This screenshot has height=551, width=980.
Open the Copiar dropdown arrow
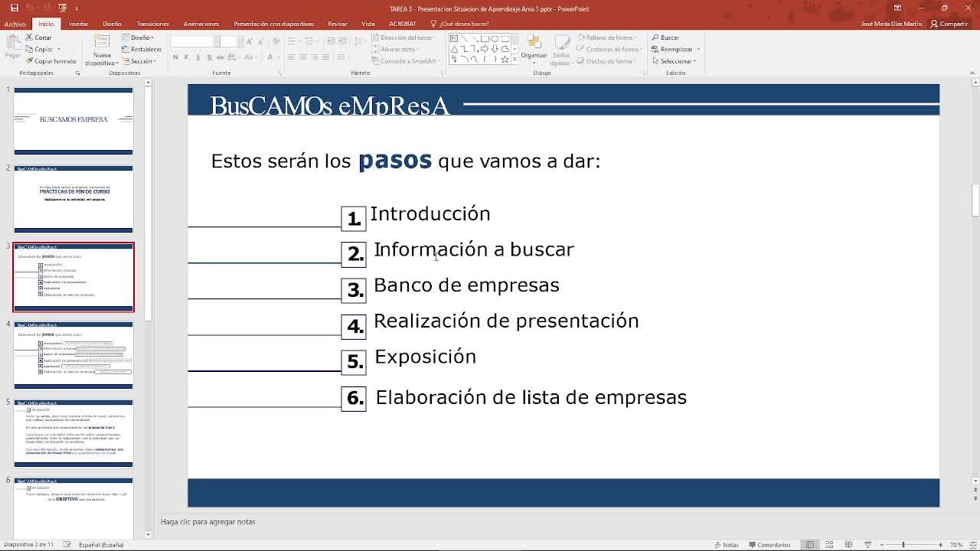click(x=58, y=50)
